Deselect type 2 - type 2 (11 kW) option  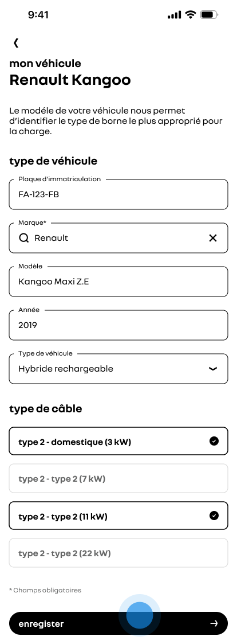pos(118,516)
